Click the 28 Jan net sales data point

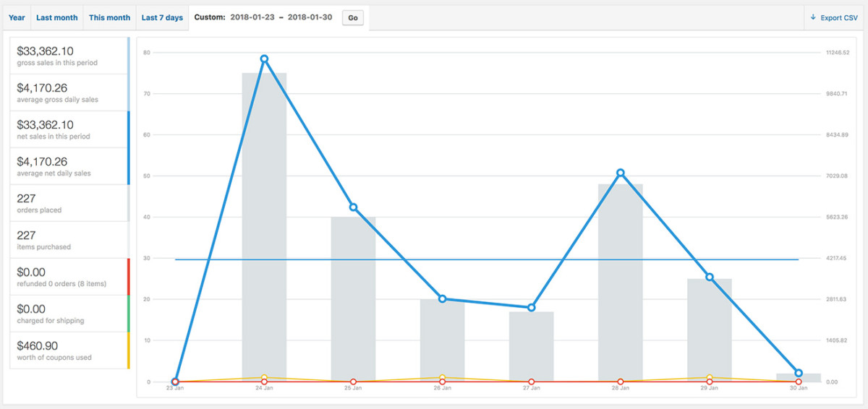[621, 173]
